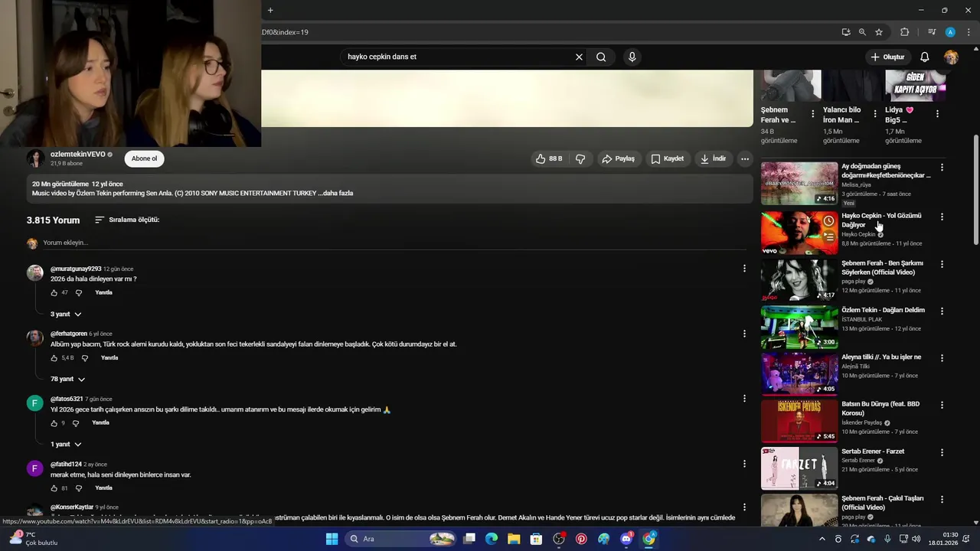Screen dimensions: 980x551
Task: Dislike the video with thumbs down
Action: (x=580, y=158)
